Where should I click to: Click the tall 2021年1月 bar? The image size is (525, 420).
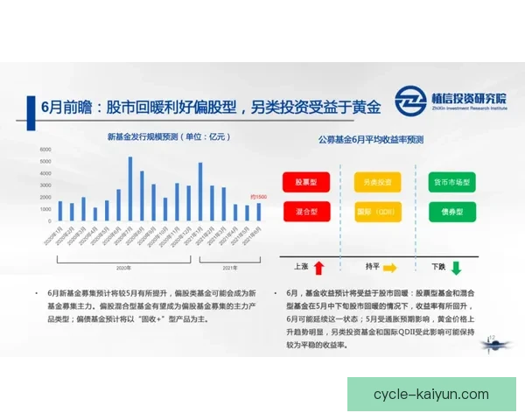pos(200,192)
